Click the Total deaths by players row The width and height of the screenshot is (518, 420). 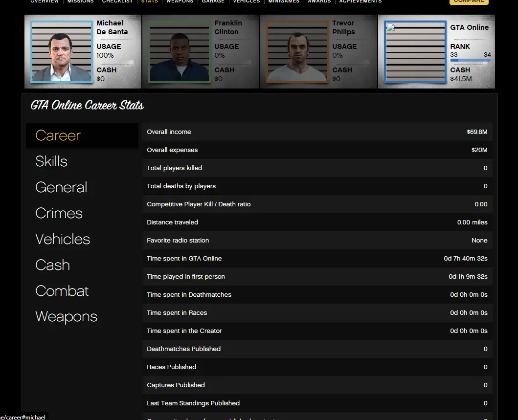click(317, 186)
